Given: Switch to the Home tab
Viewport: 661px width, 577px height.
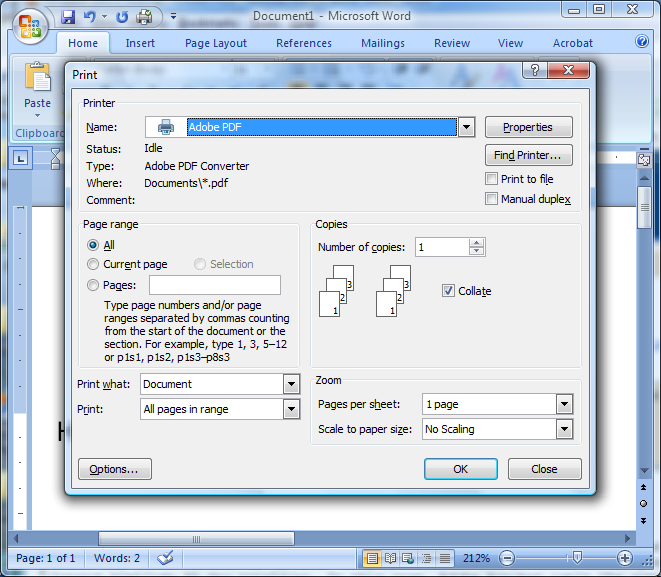Looking at the screenshot, I should click(83, 43).
